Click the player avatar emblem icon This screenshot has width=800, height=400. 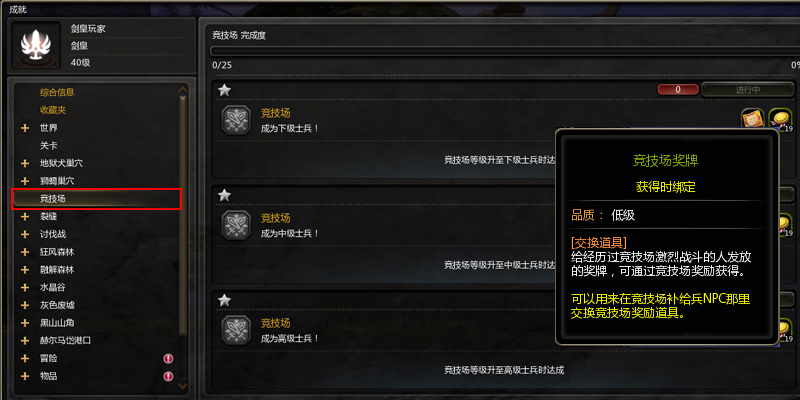point(36,45)
